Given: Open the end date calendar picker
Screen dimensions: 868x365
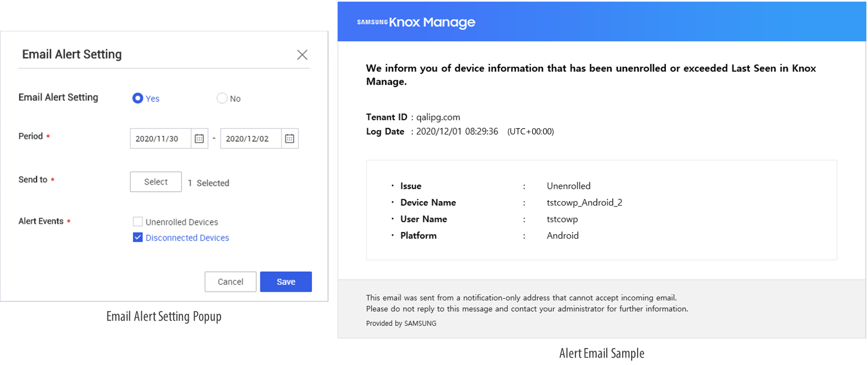Looking at the screenshot, I should click(290, 138).
